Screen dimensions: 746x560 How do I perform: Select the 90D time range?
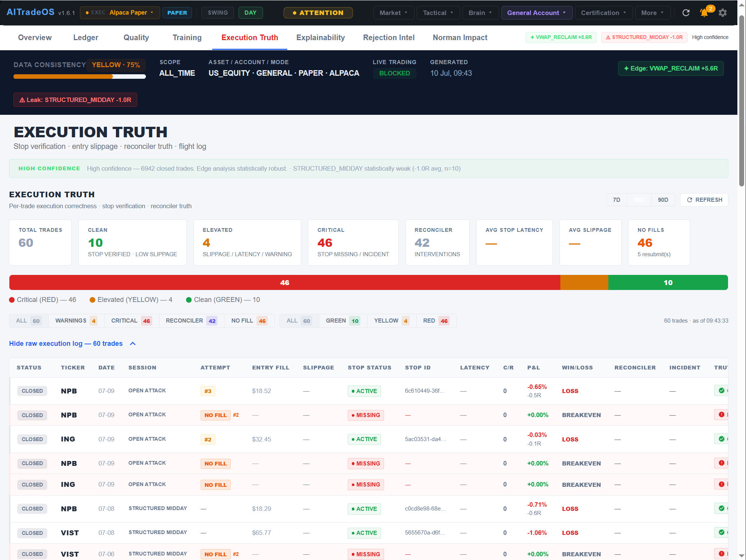[663, 200]
